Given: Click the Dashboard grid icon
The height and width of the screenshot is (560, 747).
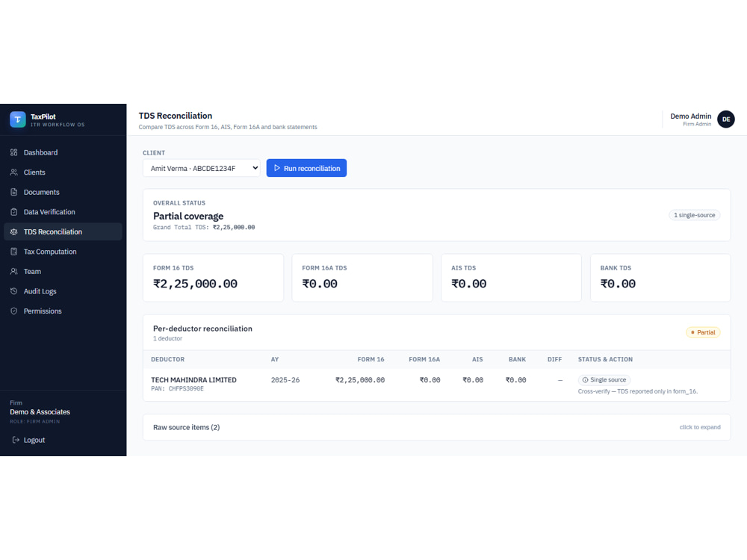Looking at the screenshot, I should (x=13, y=152).
